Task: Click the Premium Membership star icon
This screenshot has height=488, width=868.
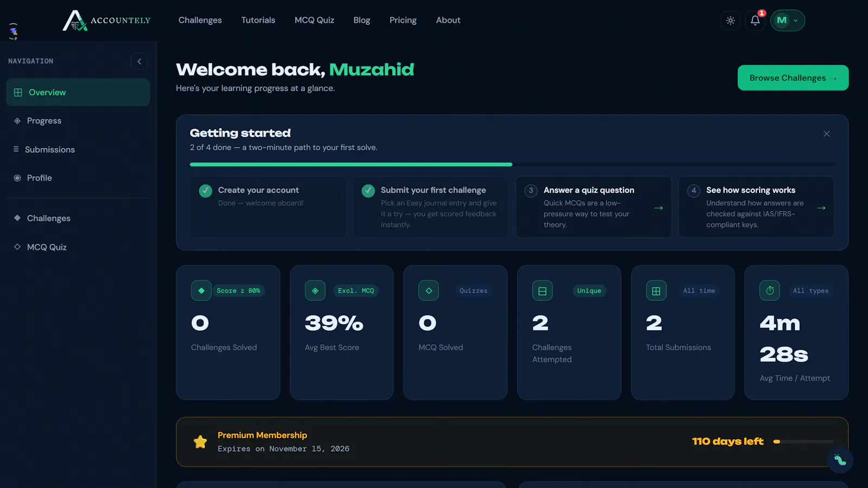Action: coord(200,442)
